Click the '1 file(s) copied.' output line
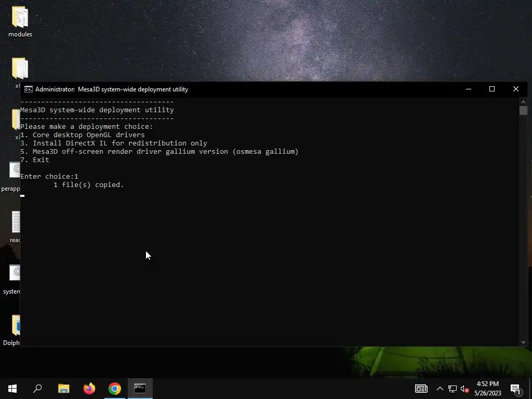This screenshot has width=532, height=399. point(88,184)
